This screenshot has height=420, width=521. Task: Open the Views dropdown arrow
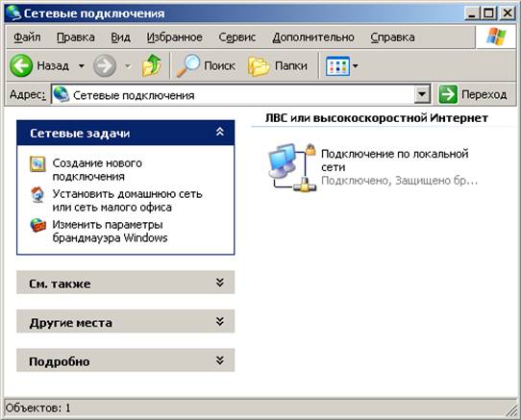click(x=356, y=66)
